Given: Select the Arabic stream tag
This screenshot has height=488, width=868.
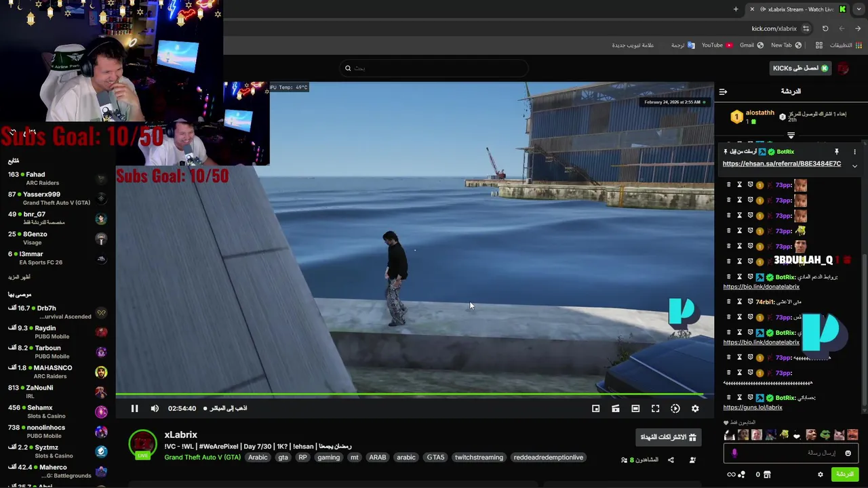Looking at the screenshot, I should [258, 457].
